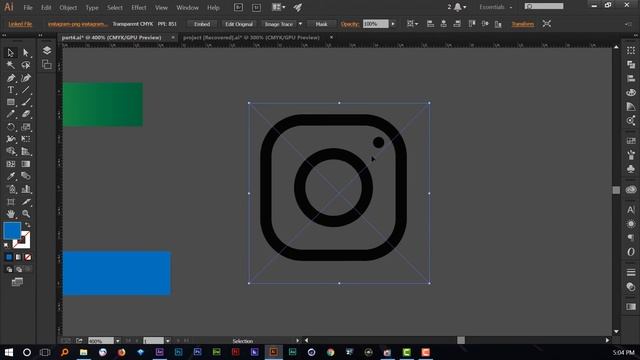The height and width of the screenshot is (360, 640).
Task: Select the Lasso tool
Action: (26, 65)
